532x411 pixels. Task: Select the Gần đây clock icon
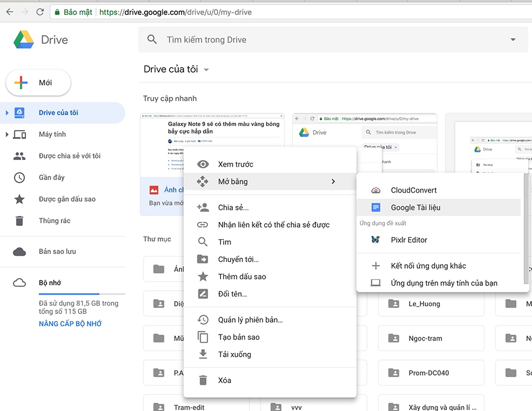tap(19, 177)
